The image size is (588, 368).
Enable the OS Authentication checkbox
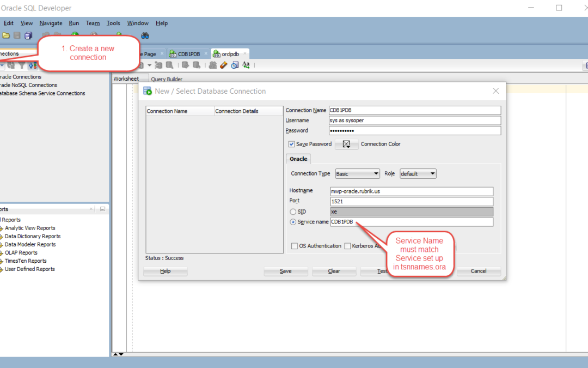(295, 246)
